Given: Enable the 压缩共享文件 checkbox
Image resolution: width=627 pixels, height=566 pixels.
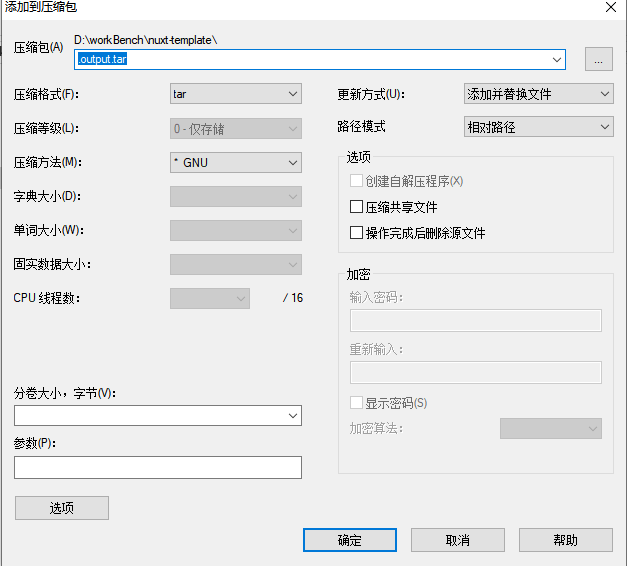Looking at the screenshot, I should [x=356, y=207].
